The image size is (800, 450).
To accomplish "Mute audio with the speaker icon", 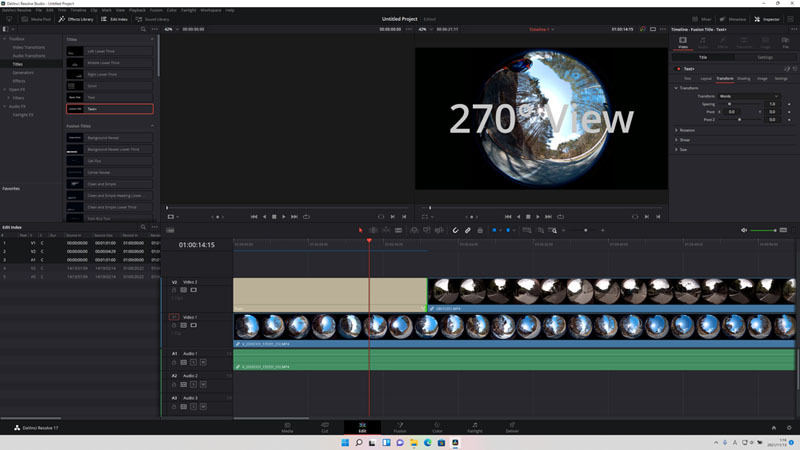I will (x=744, y=230).
